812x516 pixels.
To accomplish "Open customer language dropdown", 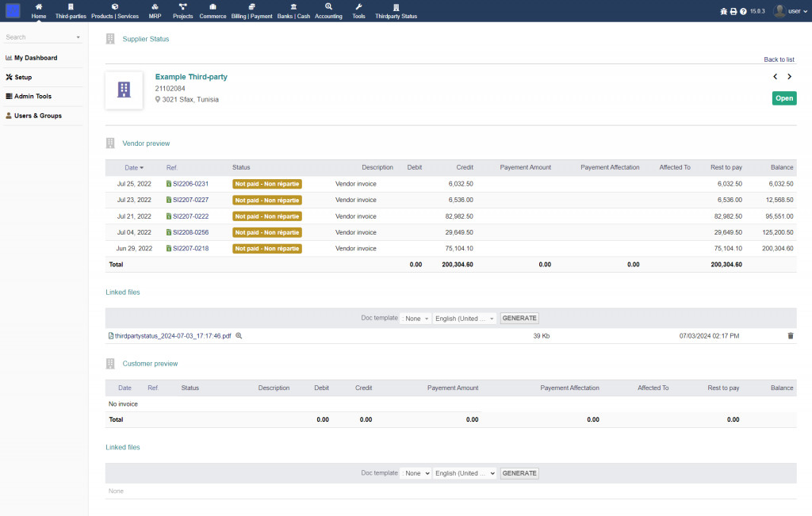I will [464, 473].
